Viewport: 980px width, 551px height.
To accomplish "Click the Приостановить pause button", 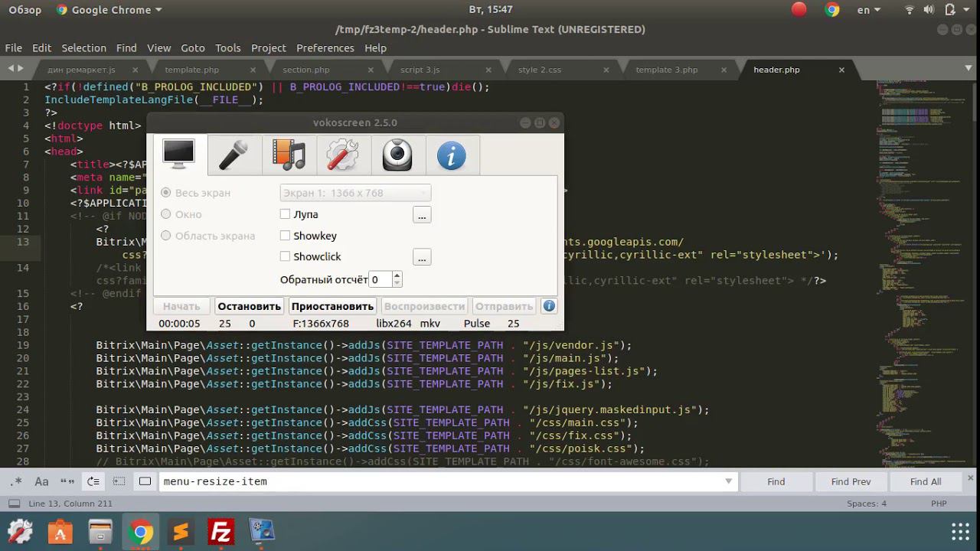I will tap(332, 306).
